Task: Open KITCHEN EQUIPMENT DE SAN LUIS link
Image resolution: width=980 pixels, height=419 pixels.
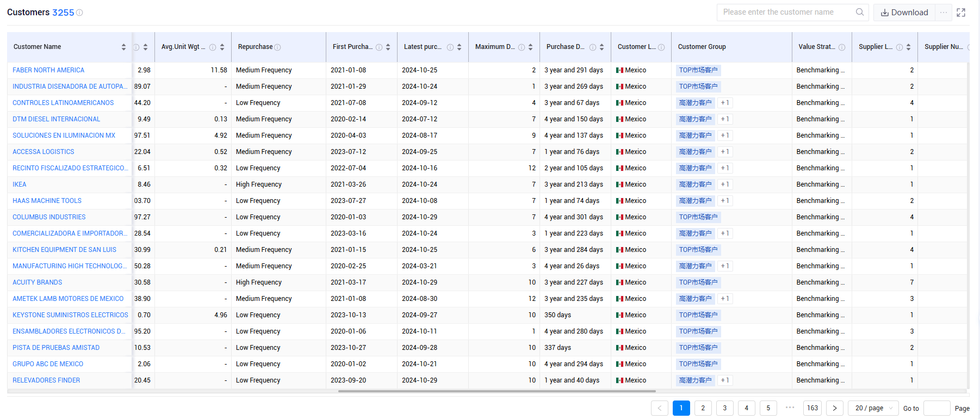Action: click(64, 250)
